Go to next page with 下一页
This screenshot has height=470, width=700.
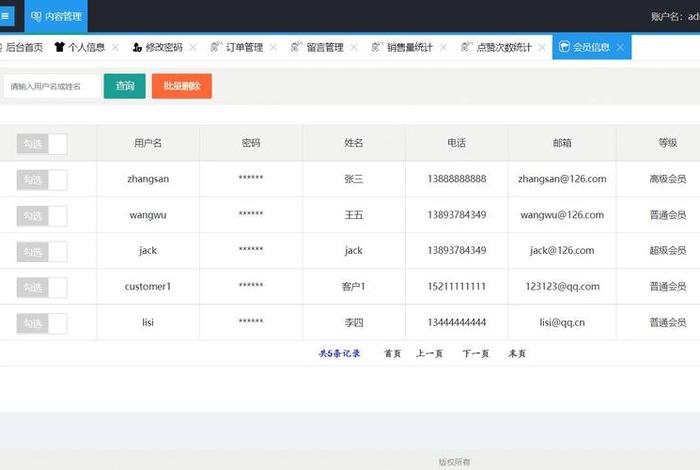tap(475, 354)
